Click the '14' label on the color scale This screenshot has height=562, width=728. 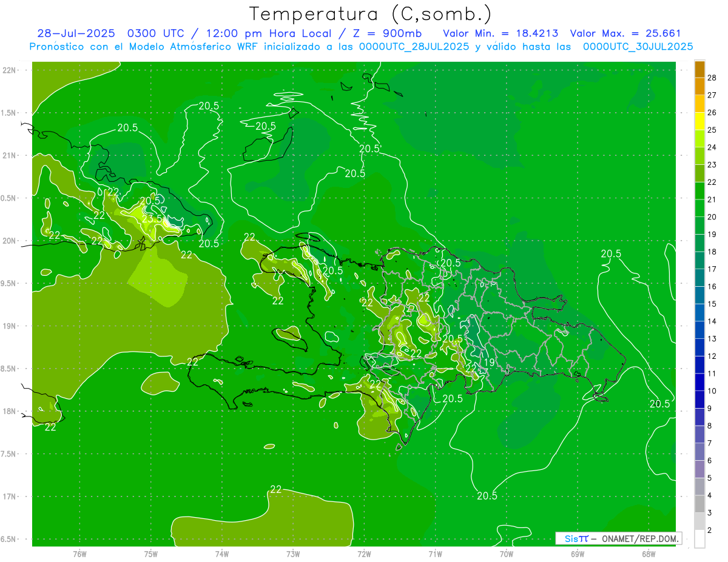[x=712, y=321]
